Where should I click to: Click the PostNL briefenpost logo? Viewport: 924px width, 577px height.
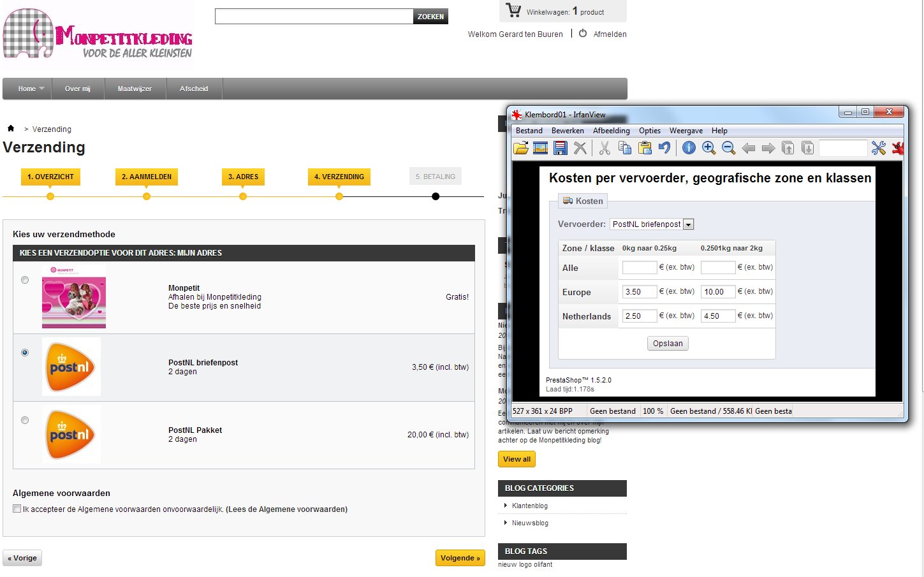(x=71, y=367)
